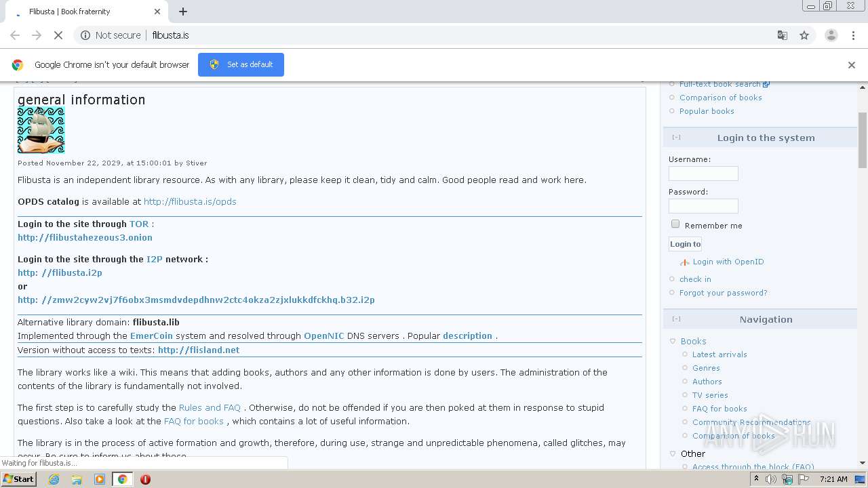The image size is (868, 488).
Task: Open the OpenNIC link
Action: 324,335
